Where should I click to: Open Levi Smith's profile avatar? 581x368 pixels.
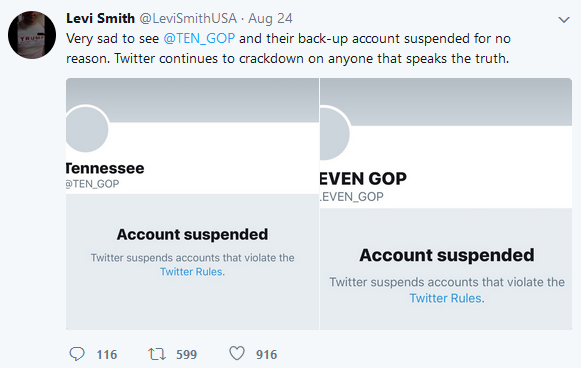pos(32,35)
